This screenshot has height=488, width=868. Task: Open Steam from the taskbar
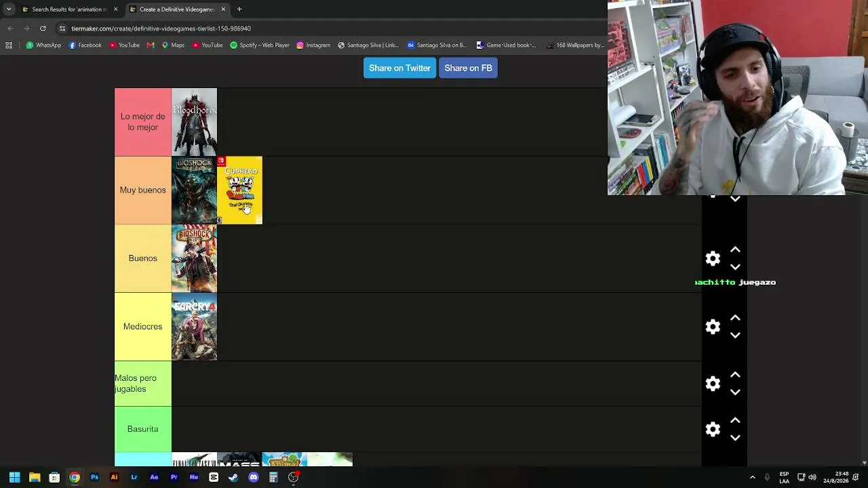233,477
